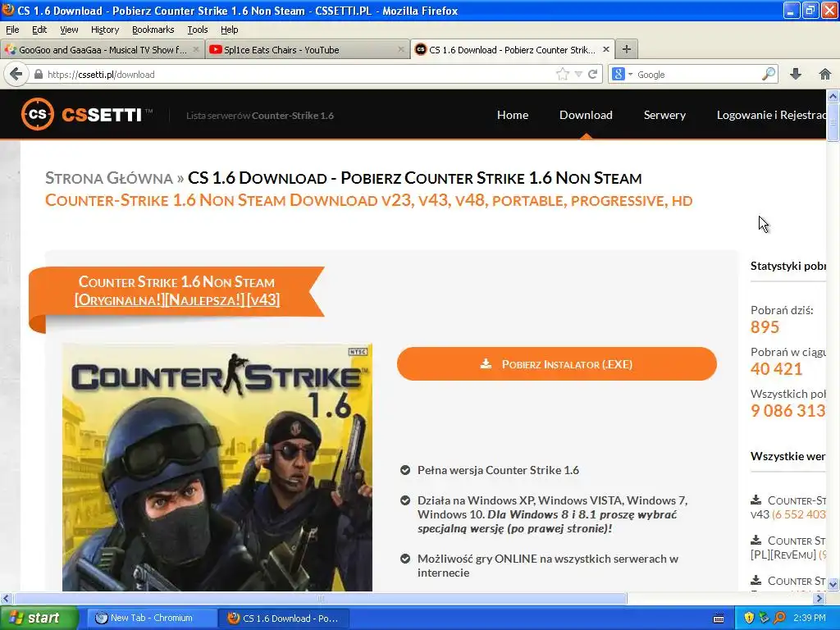
Task: Bookmark this page with the star icon
Action: click(562, 74)
